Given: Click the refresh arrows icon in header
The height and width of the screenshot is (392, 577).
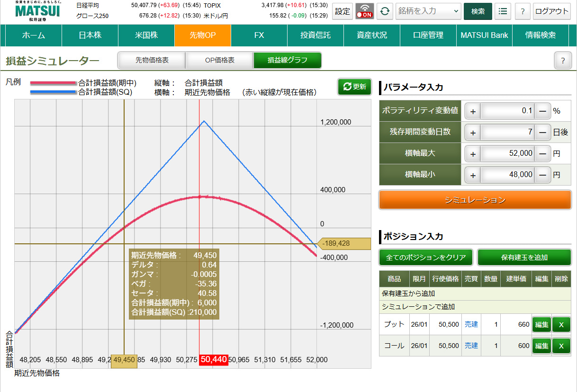Looking at the screenshot, I should coord(385,11).
